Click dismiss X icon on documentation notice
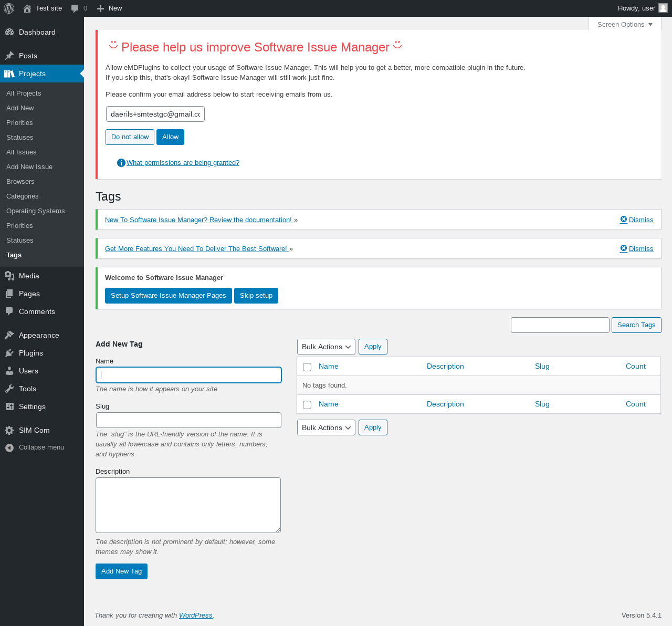The width and height of the screenshot is (672, 626). click(624, 220)
